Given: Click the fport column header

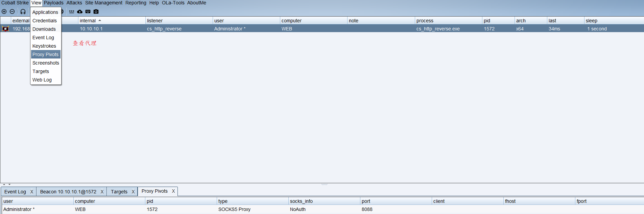Looking at the screenshot, I should click(x=610, y=201).
